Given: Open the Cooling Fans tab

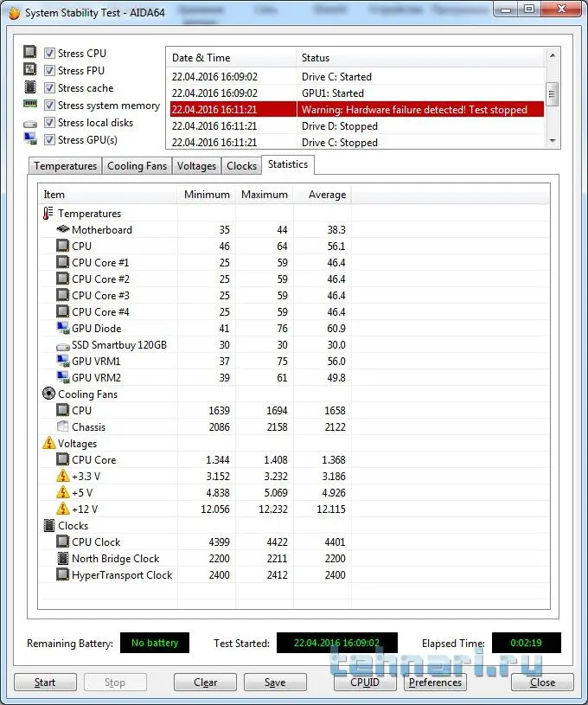Looking at the screenshot, I should [137, 166].
